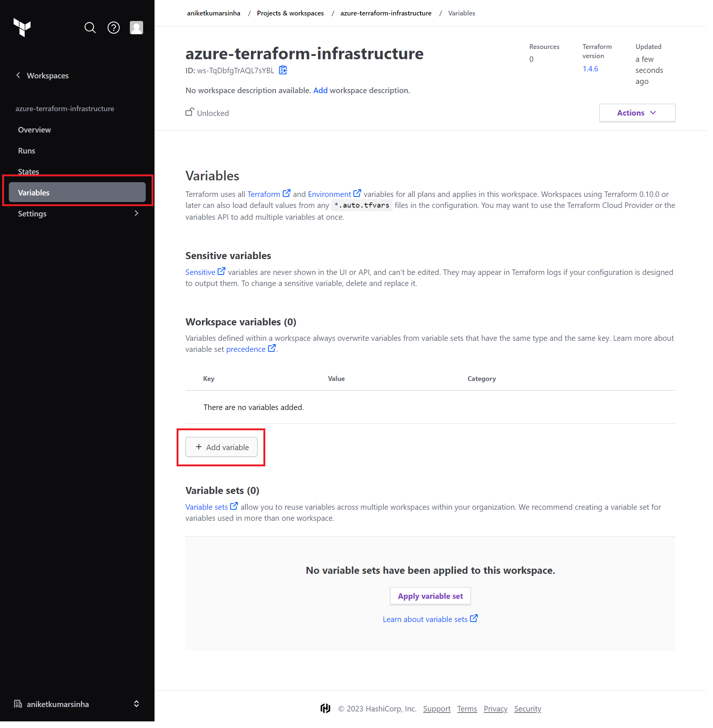Go back via Workspaces chevron arrow
The width and height of the screenshot is (713, 728).
pos(18,75)
